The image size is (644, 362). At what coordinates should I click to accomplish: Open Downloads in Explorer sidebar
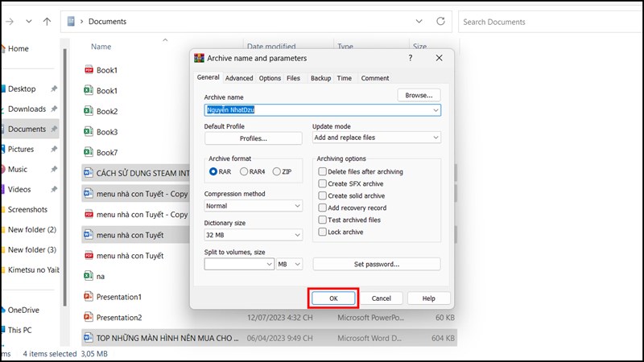pos(27,109)
